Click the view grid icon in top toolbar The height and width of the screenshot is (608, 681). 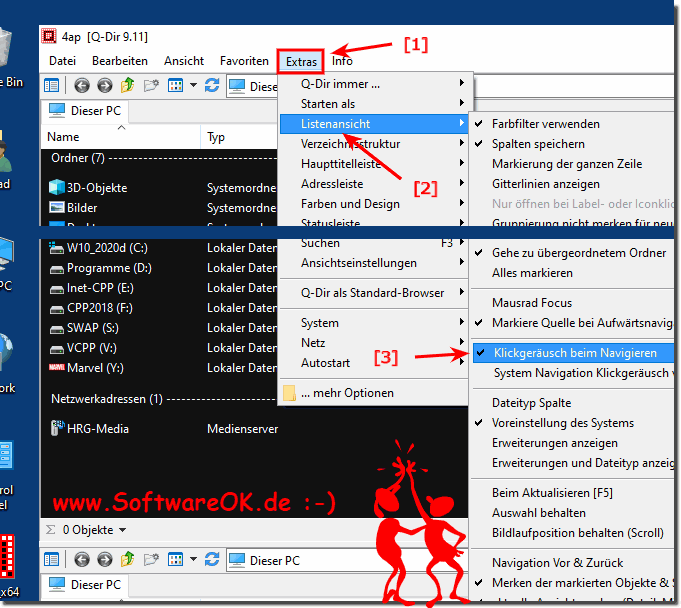[175, 85]
